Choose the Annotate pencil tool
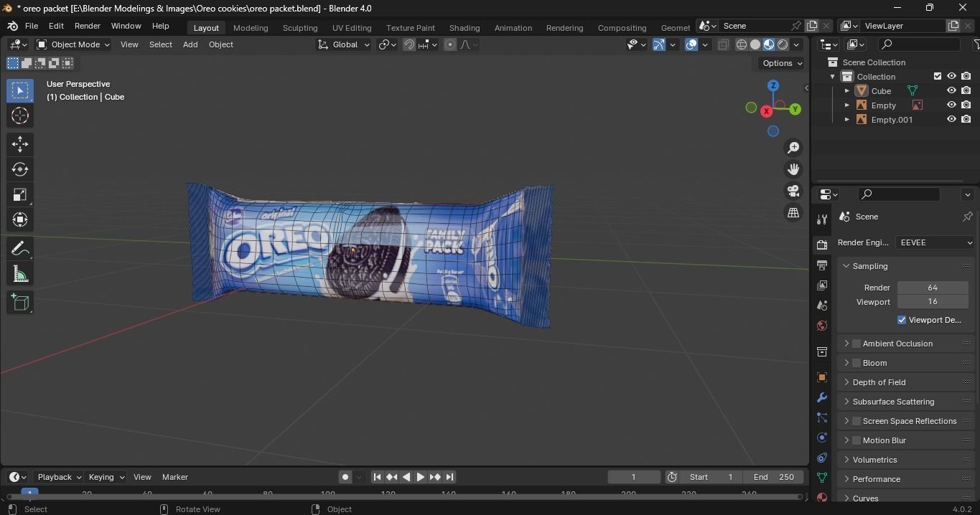Image resolution: width=980 pixels, height=515 pixels. coord(20,248)
